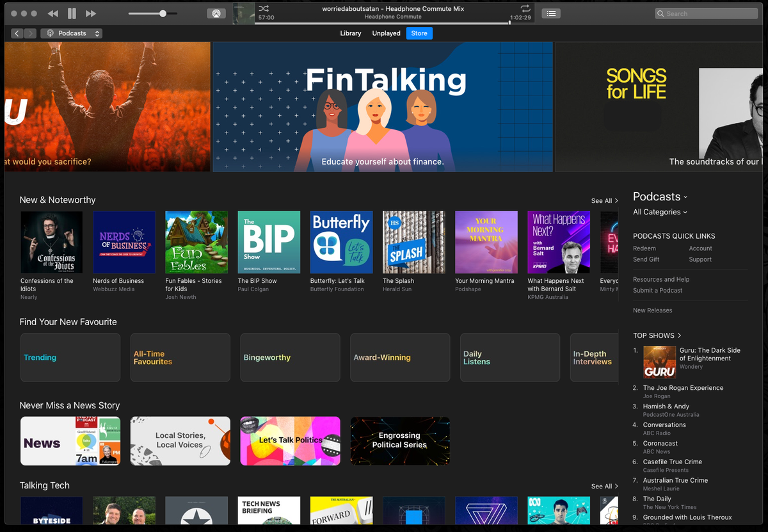
Task: Toggle shuffle playback
Action: [263, 8]
